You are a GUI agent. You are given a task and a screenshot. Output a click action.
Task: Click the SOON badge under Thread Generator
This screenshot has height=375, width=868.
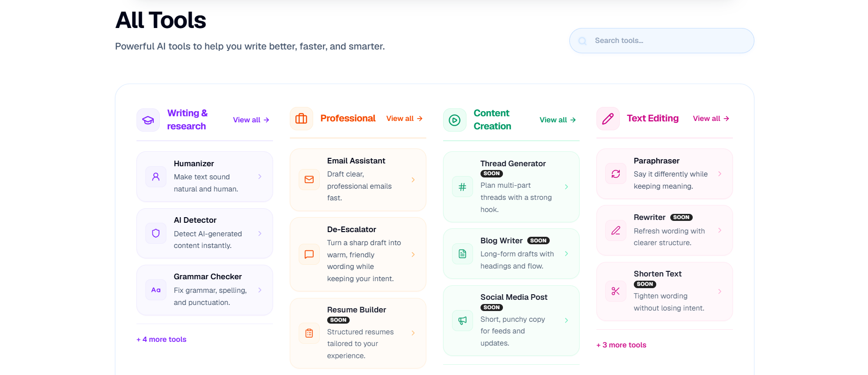coord(492,174)
